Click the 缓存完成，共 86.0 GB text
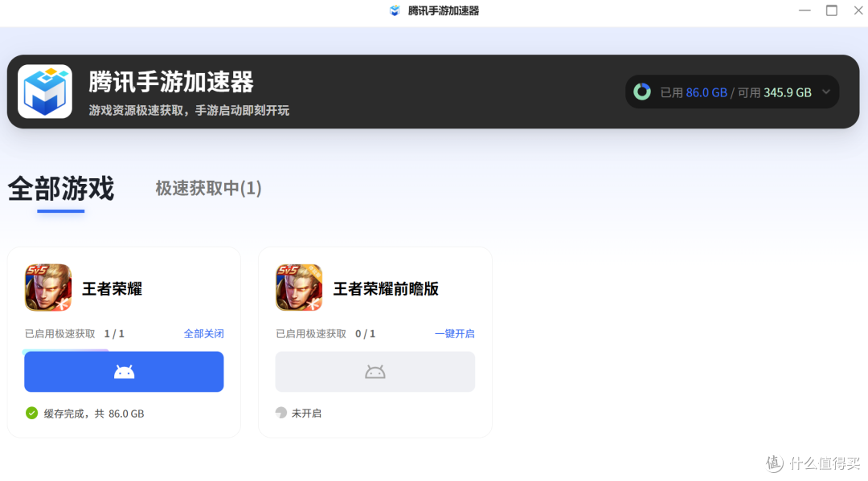 click(x=94, y=414)
